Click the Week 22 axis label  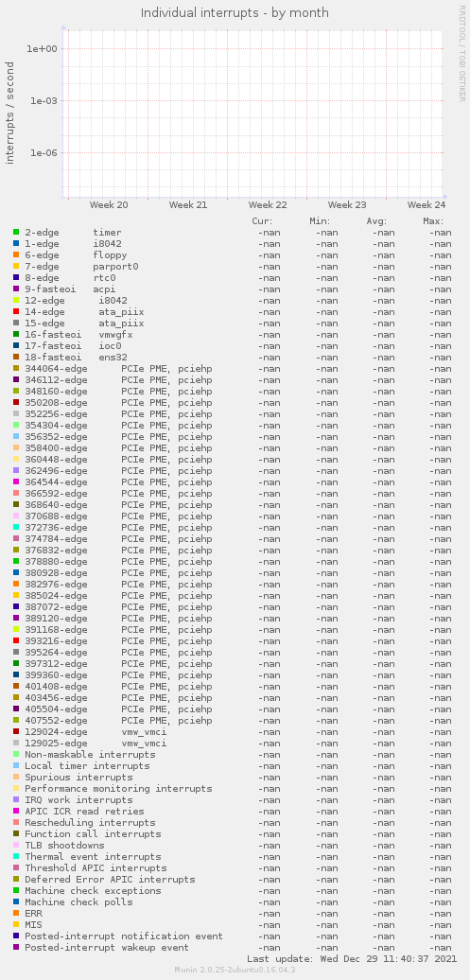(268, 205)
